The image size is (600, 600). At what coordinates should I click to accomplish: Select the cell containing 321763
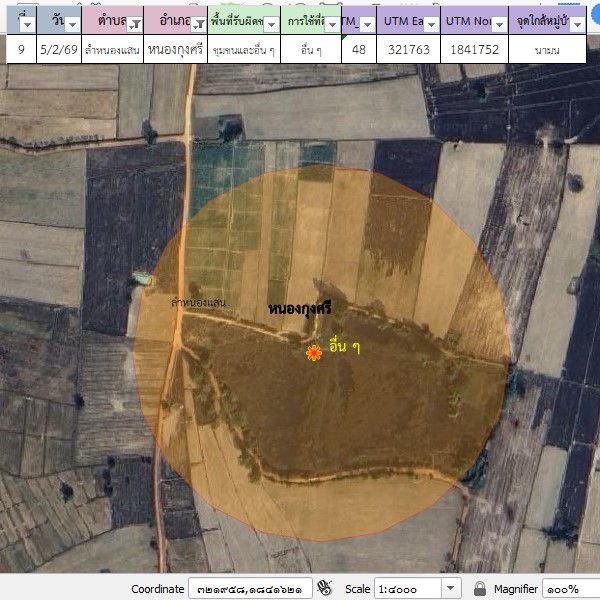(408, 48)
